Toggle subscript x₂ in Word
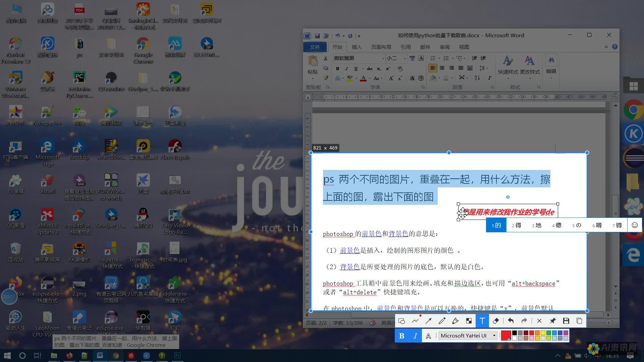 point(379,68)
